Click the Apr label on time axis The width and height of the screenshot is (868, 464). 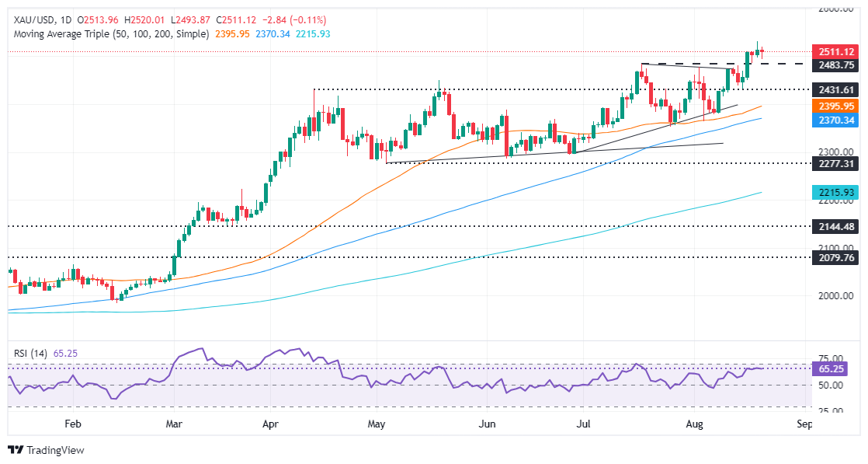[x=270, y=424]
